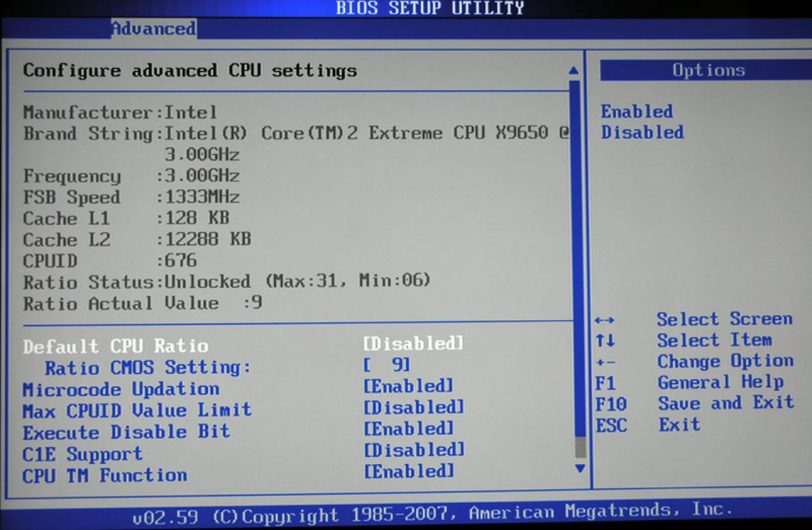
Task: Click CPUID 676 line
Action: click(110, 261)
